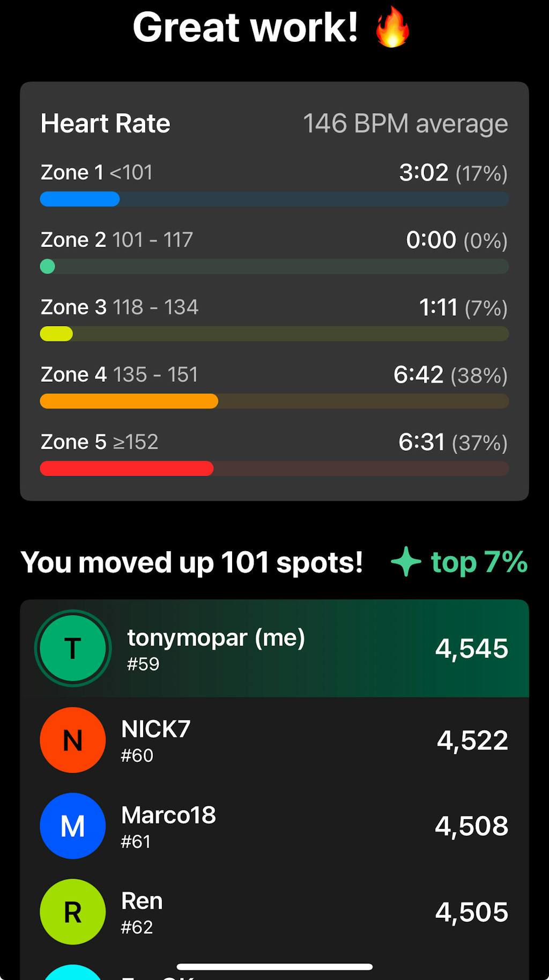This screenshot has height=980, width=549.
Task: Tap the green Zone 2 dot indicator
Action: coord(48,266)
